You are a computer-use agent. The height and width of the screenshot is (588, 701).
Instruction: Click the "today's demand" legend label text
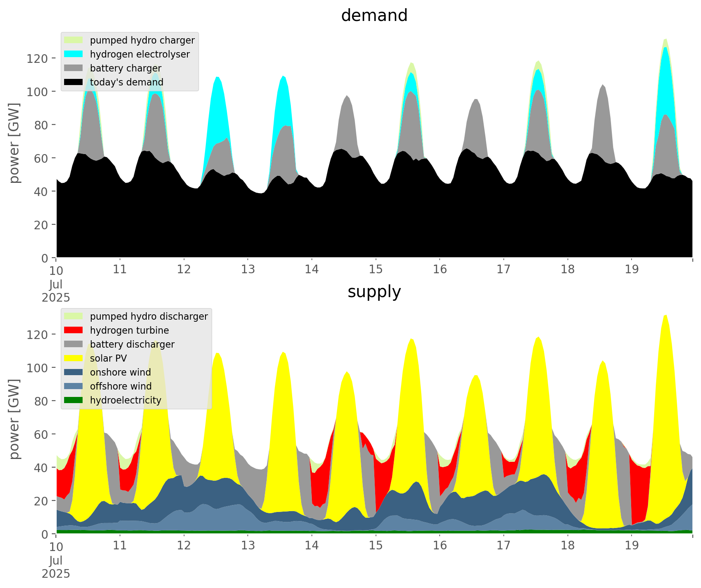[x=127, y=82]
